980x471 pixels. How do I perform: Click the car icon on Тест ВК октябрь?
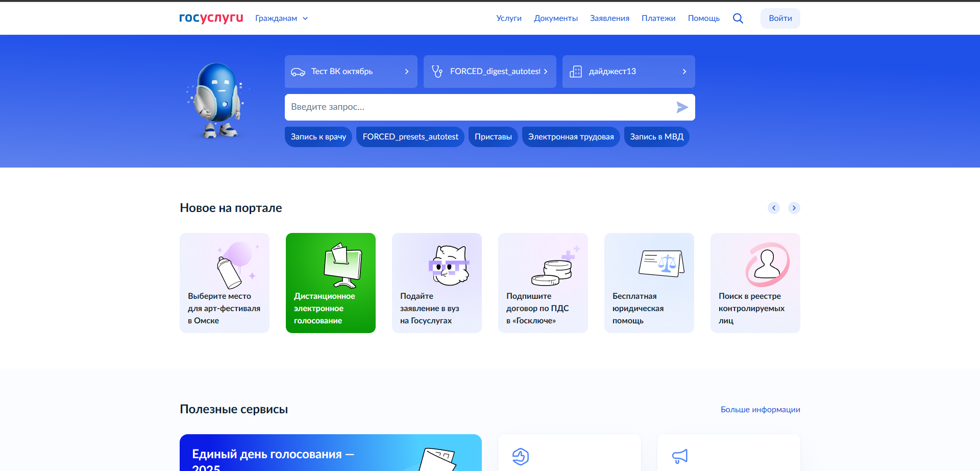[298, 72]
